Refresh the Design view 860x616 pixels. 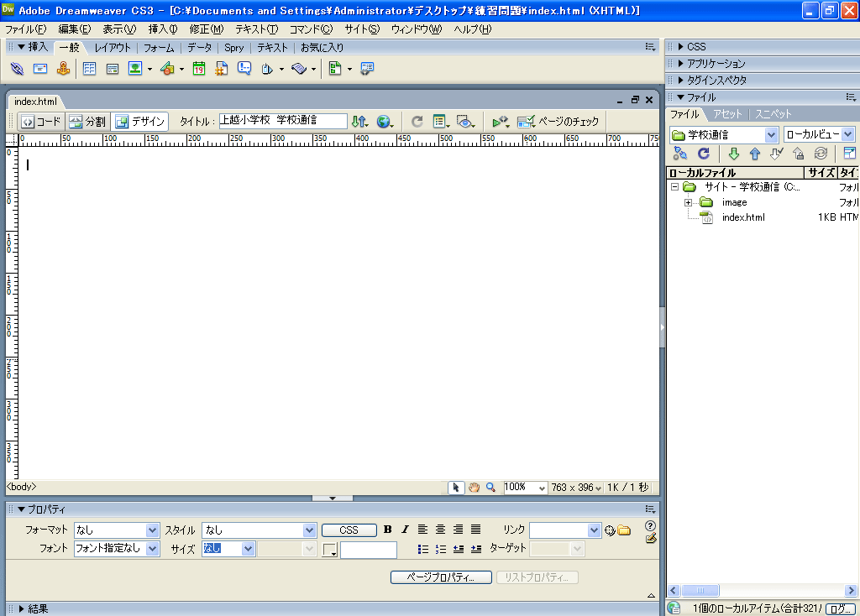pyautogui.click(x=417, y=122)
